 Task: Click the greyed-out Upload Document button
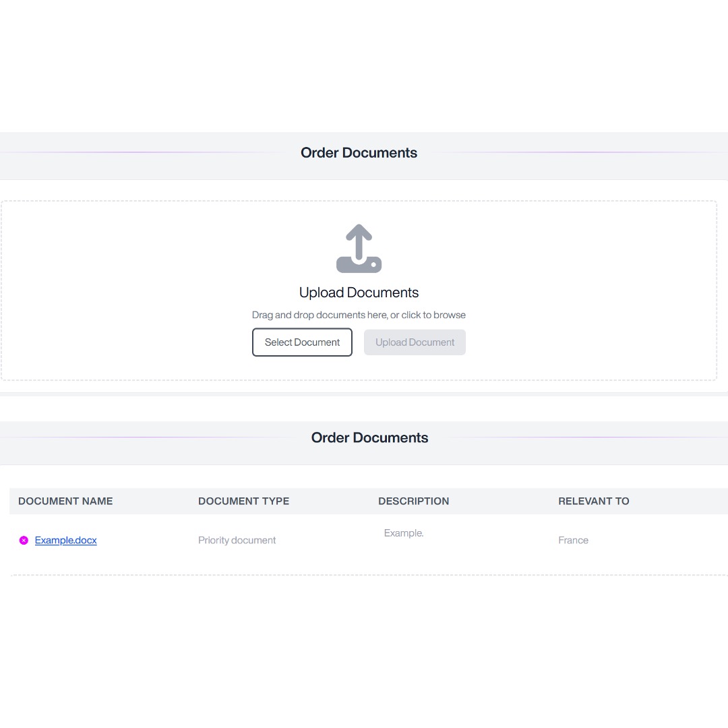(415, 342)
